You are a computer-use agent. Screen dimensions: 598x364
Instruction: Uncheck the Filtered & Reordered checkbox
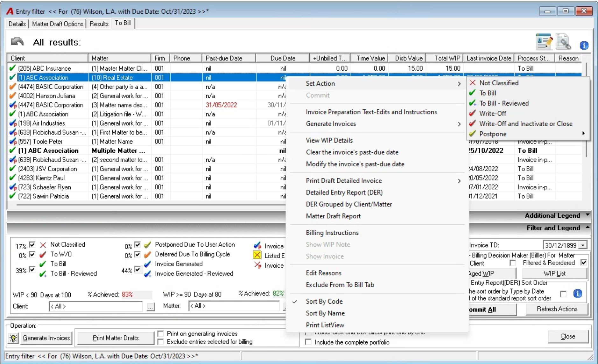(583, 263)
